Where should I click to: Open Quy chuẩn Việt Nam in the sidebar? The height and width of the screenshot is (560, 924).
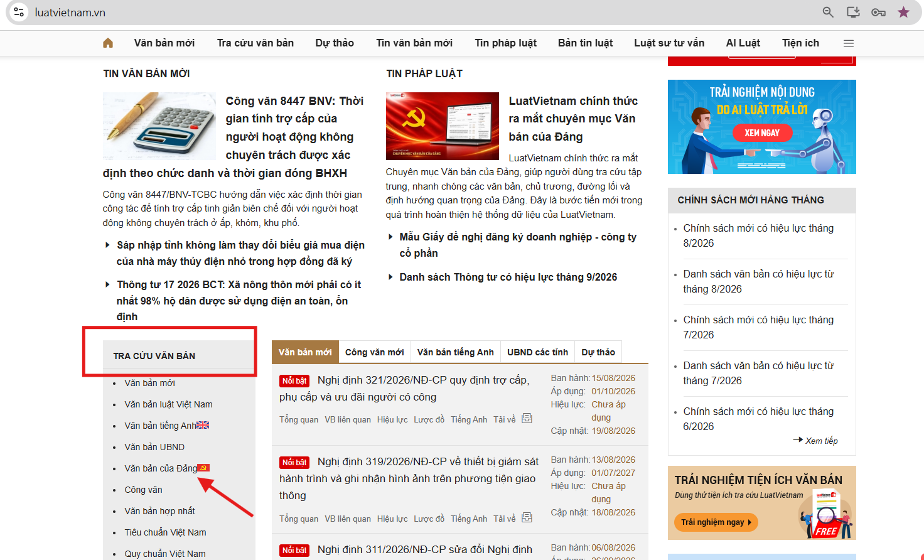point(165,554)
